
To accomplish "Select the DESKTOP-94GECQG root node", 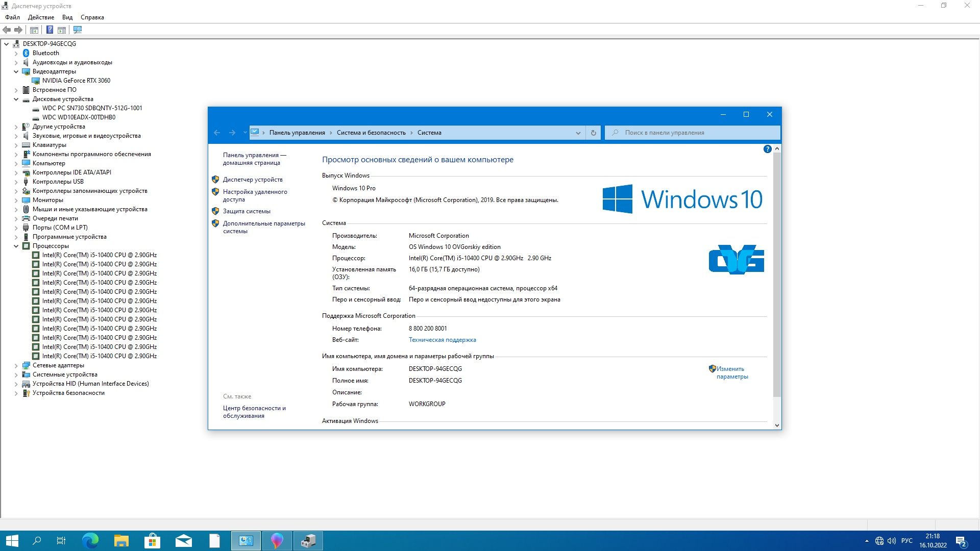I will (x=49, y=44).
